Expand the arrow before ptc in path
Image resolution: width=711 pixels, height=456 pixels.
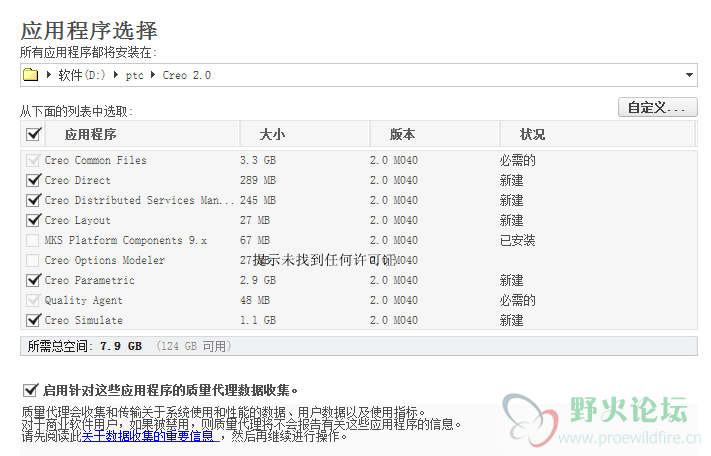coord(116,75)
